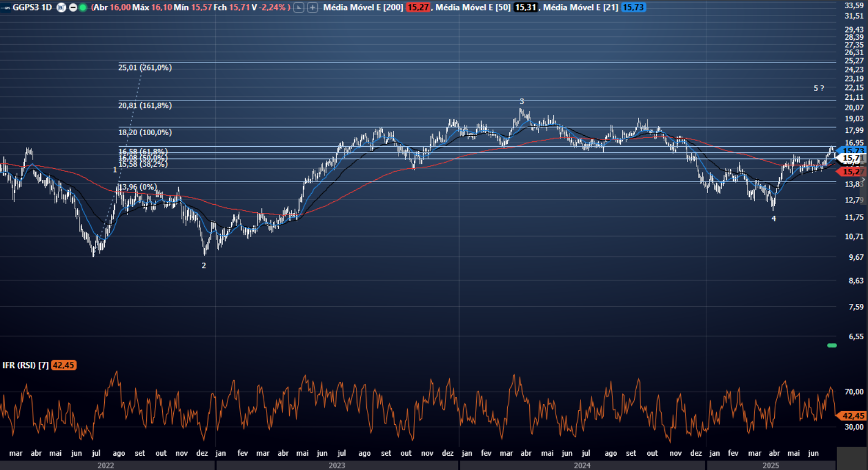Click the small green marker near price axis
This screenshot has width=868, height=470.
coord(832,345)
